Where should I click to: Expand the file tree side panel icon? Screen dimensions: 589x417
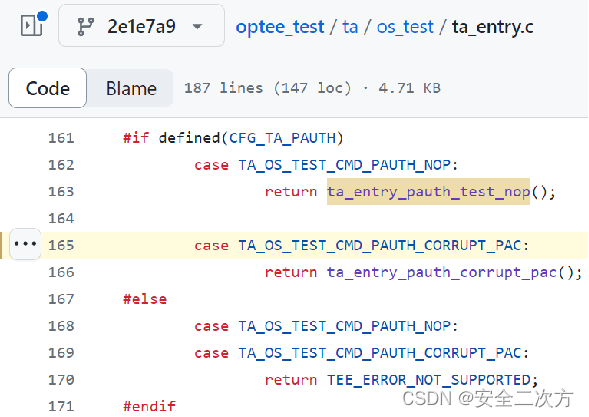point(32,26)
